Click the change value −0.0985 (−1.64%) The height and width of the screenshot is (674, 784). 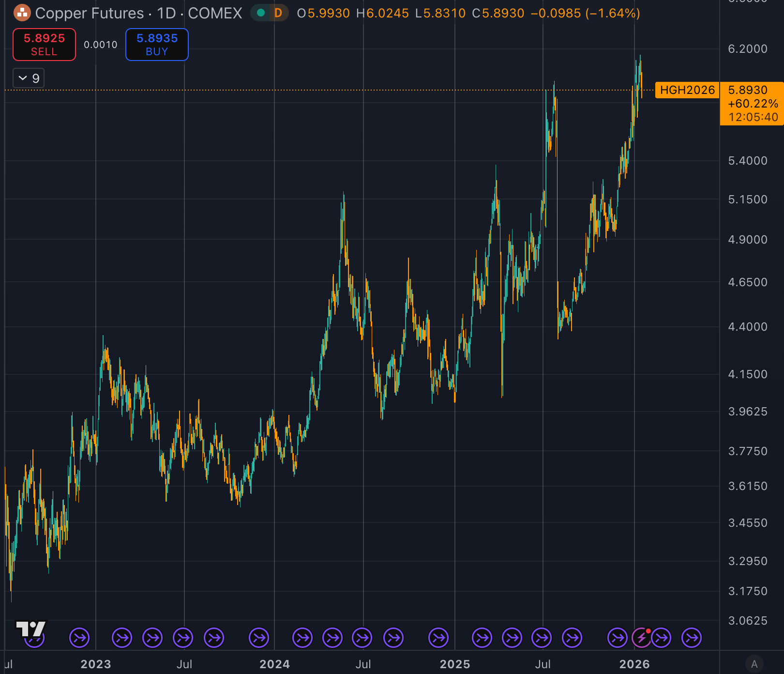click(x=586, y=13)
